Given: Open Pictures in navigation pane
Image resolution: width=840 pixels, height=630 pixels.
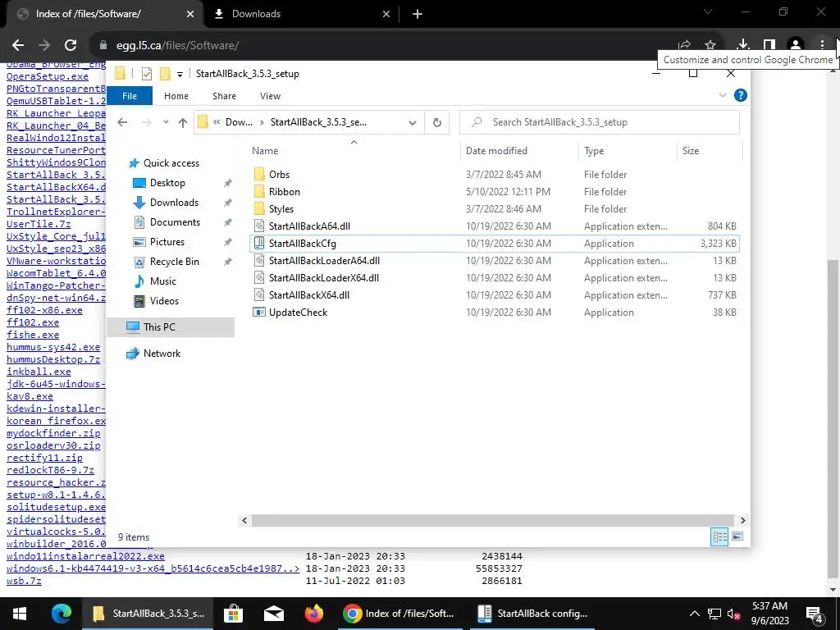Looking at the screenshot, I should click(167, 242).
